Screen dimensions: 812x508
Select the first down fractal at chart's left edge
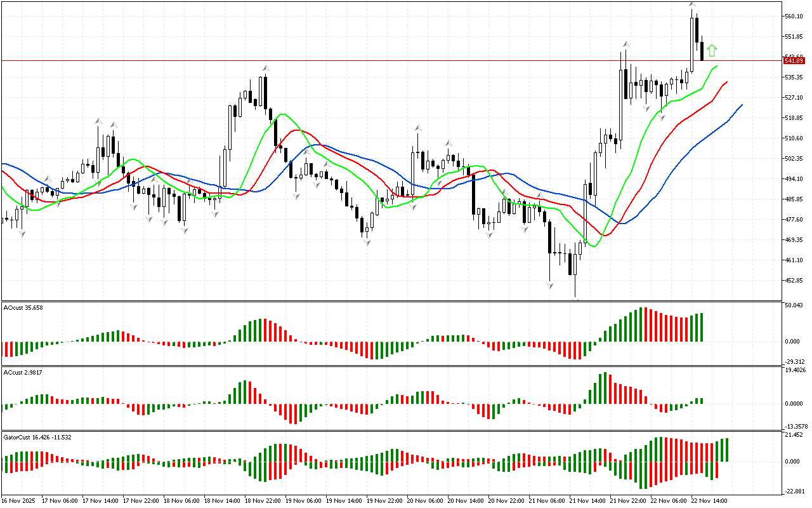22,234
